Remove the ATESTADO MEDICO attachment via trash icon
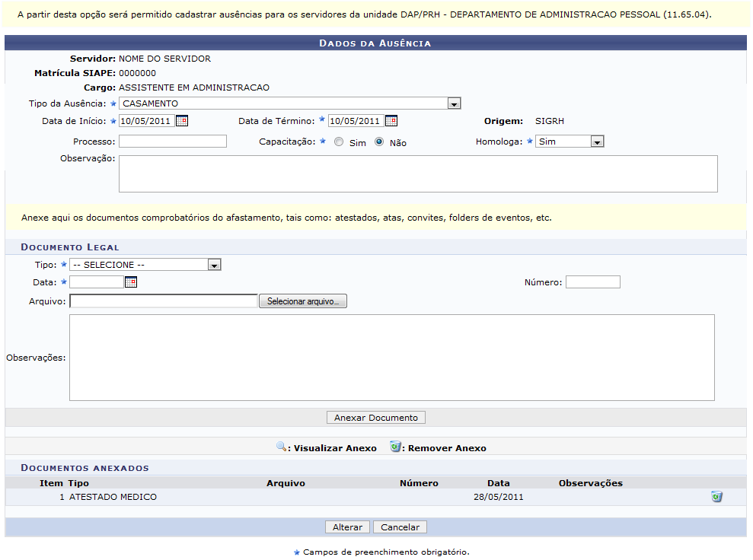Image resolution: width=753 pixels, height=560 pixels. 716,497
